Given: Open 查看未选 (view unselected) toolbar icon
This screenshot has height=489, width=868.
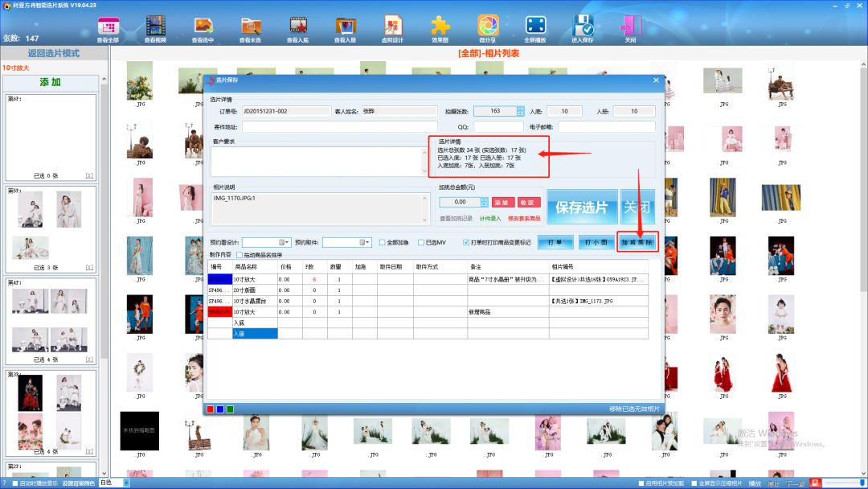Looking at the screenshot, I should click(250, 29).
